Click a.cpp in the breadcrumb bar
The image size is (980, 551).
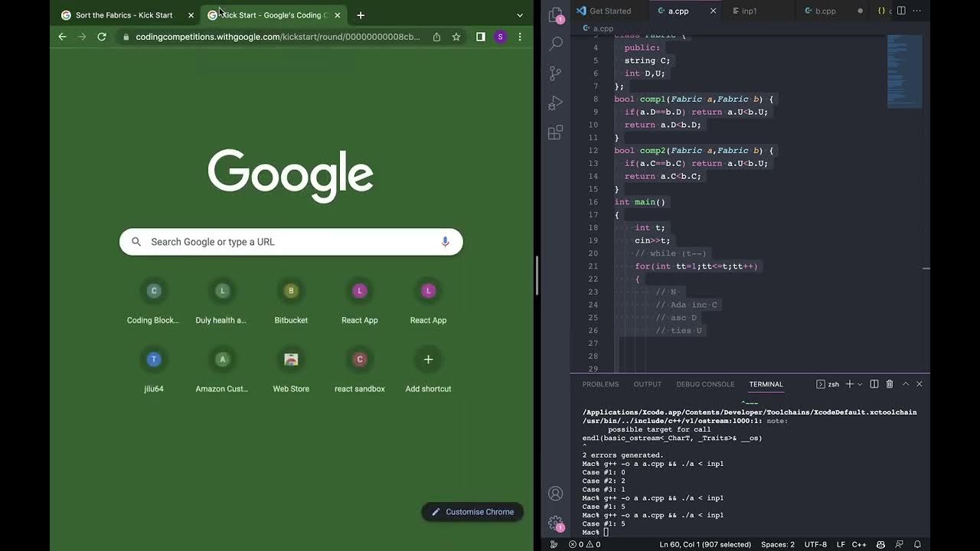(603, 29)
